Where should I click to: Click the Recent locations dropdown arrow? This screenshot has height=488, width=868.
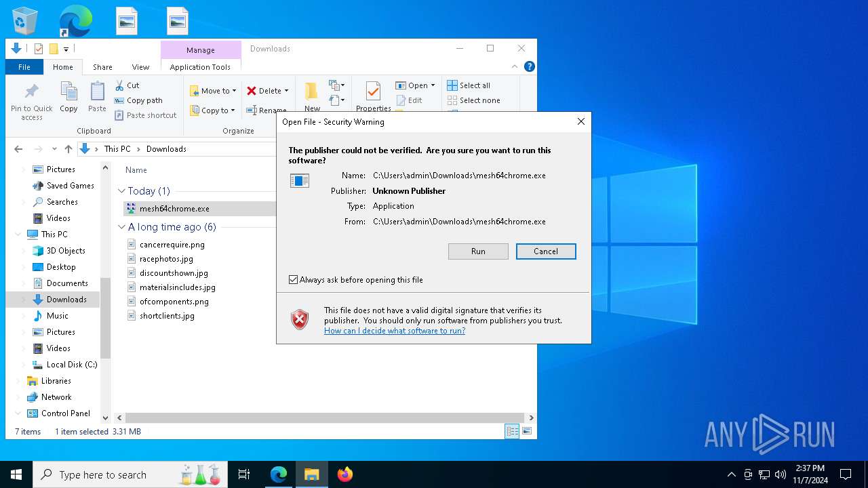(54, 149)
